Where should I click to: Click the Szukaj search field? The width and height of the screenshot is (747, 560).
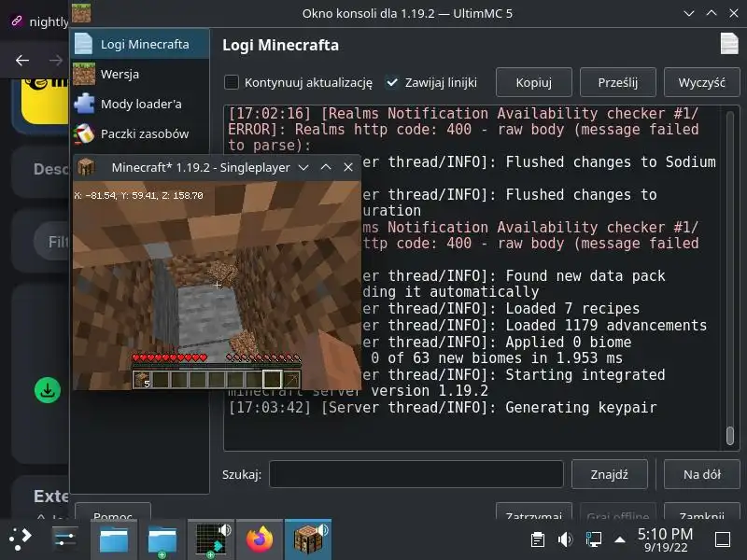coord(416,474)
